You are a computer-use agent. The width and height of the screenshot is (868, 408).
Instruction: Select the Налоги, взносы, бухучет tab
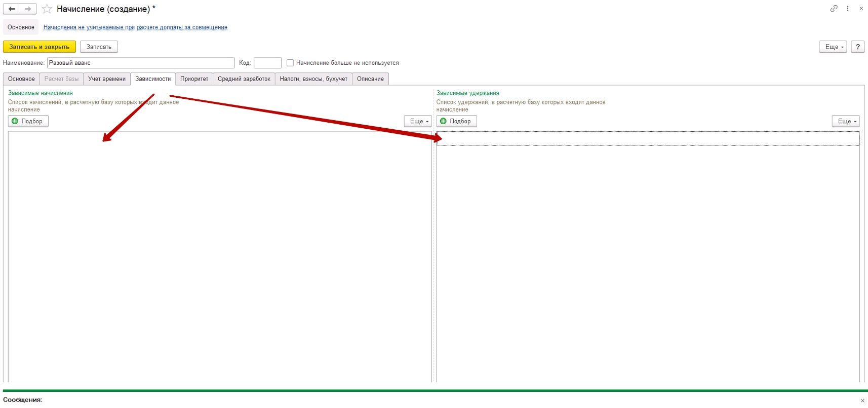[313, 79]
